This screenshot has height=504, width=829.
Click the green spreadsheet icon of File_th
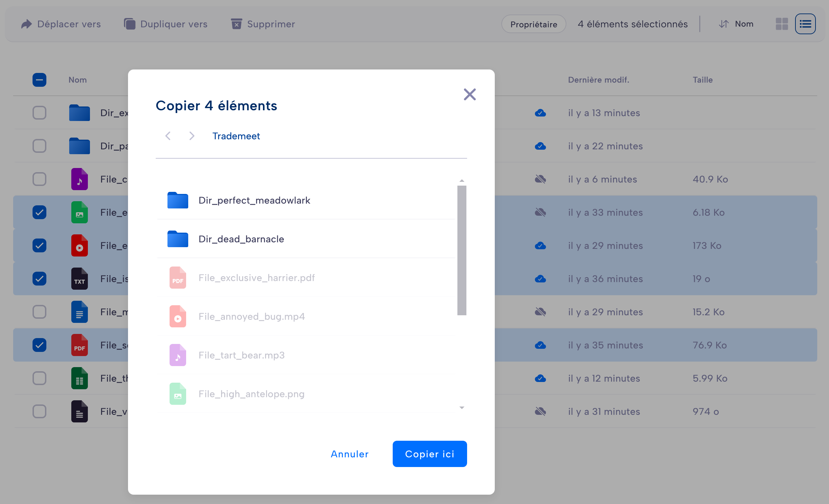click(x=79, y=378)
